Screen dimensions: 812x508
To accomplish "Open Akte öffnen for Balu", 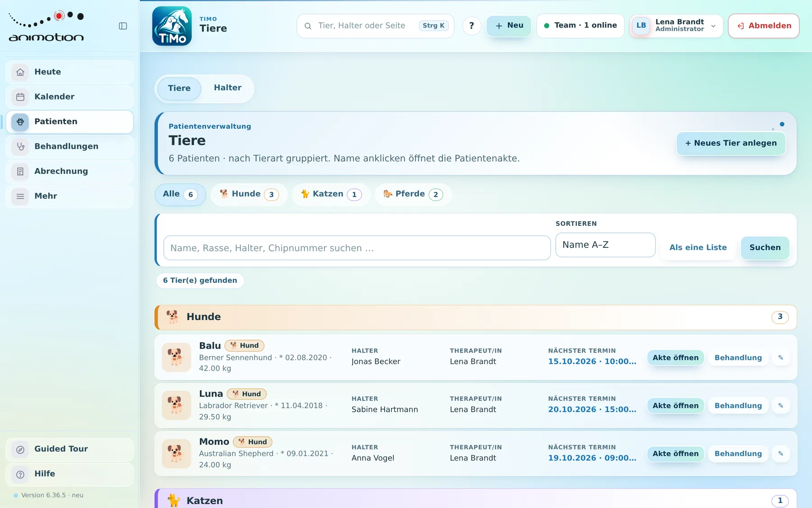I will coord(675,358).
